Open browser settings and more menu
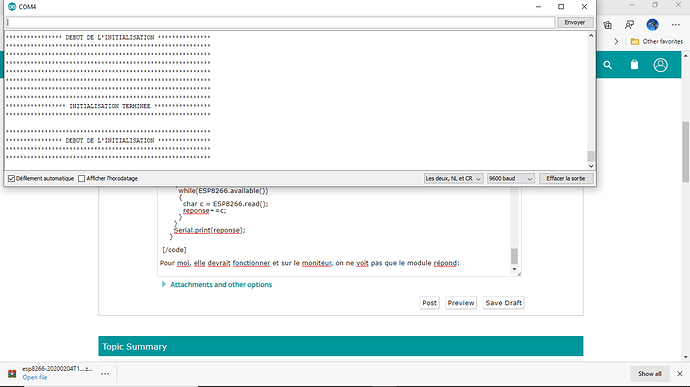This screenshot has height=387, width=690. click(675, 25)
